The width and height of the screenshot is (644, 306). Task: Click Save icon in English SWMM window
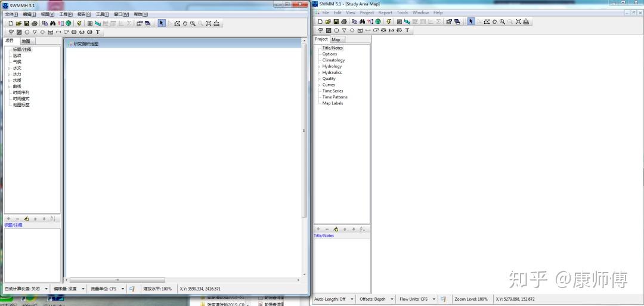click(x=336, y=21)
